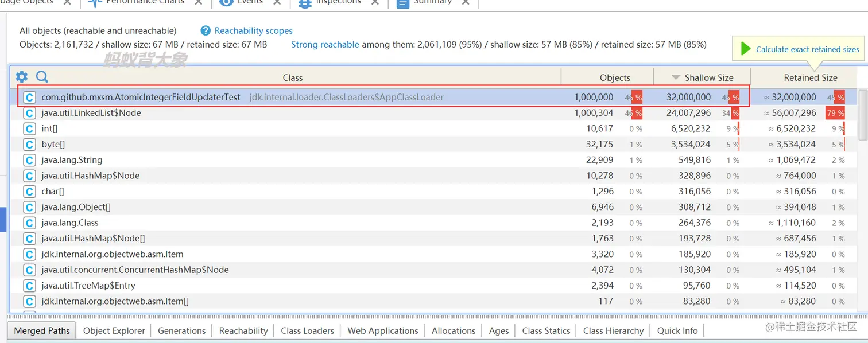Select the com.github.mxsm.AtomicIntegerFieldUpdaterTest row
The image size is (868, 343).
[x=433, y=98]
